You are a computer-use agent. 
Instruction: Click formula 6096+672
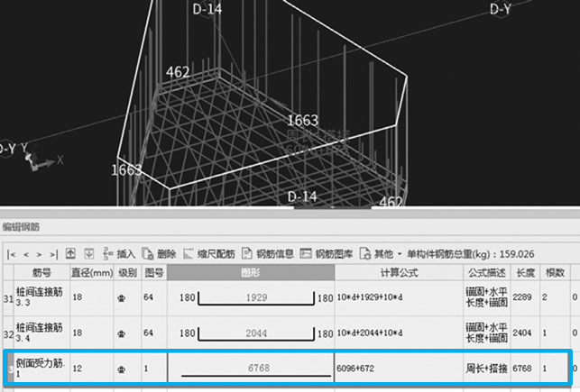coord(355,369)
